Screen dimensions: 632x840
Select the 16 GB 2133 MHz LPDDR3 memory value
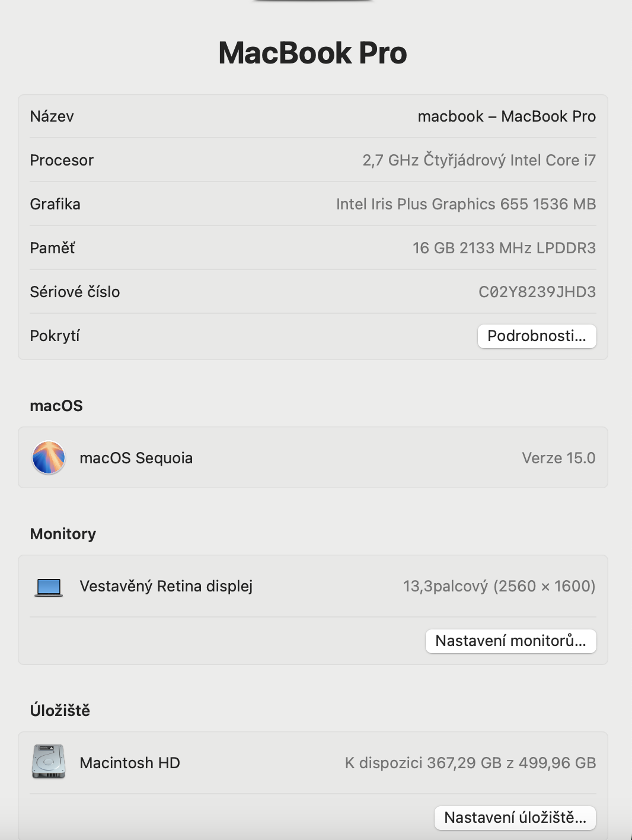pos(503,248)
